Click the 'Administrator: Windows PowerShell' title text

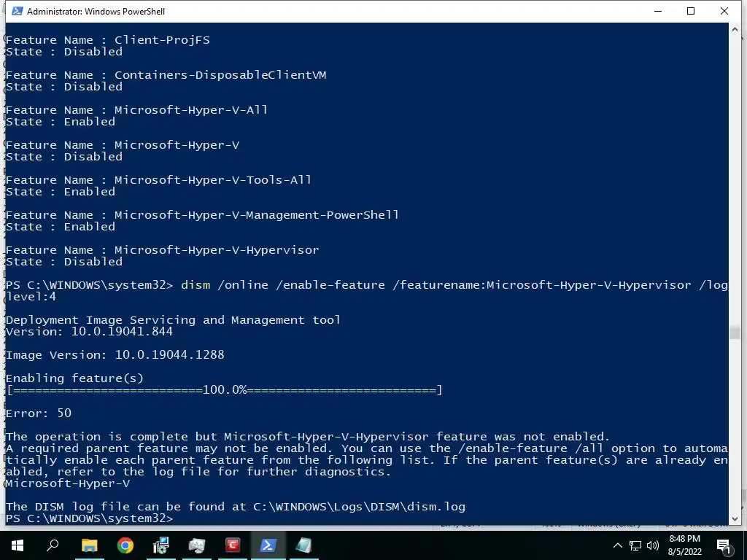tap(96, 12)
